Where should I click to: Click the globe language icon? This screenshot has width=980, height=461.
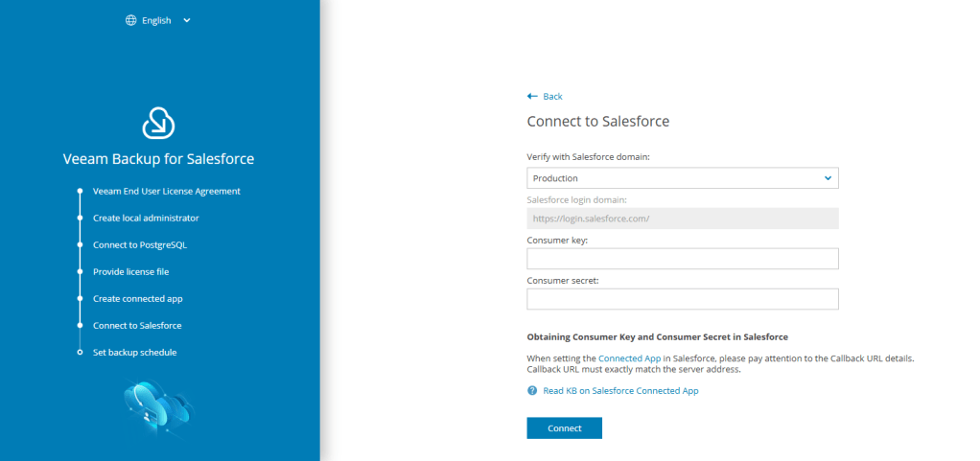click(131, 20)
